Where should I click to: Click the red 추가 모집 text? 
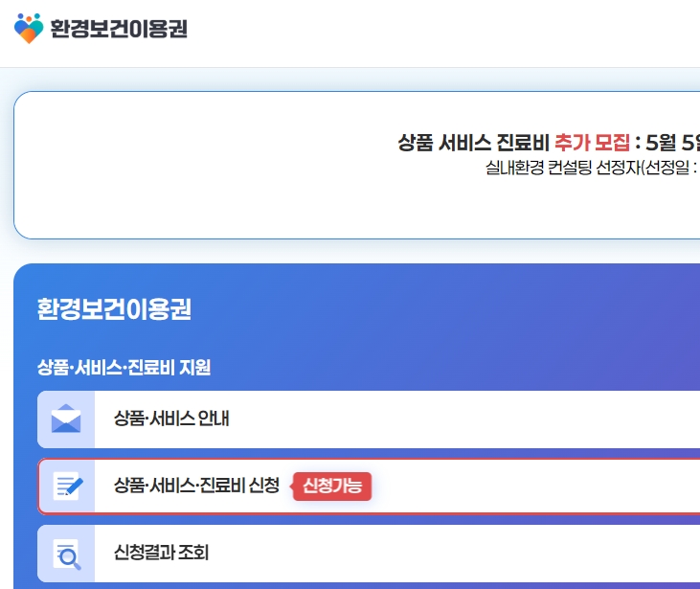(x=592, y=143)
